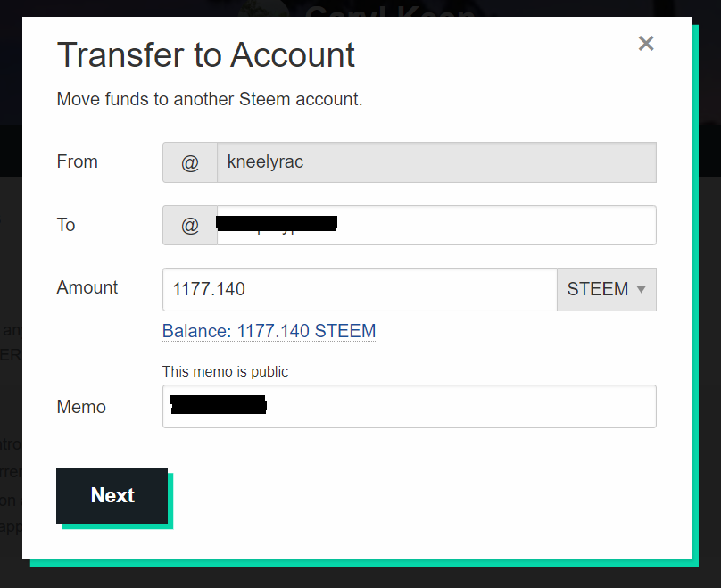Focus the To recipient account field

click(x=436, y=225)
